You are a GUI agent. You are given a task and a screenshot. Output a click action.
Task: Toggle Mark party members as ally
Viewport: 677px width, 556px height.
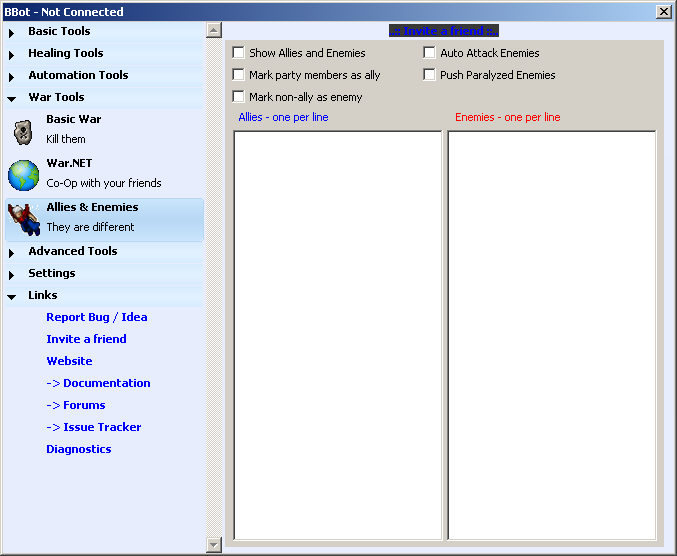click(238, 75)
